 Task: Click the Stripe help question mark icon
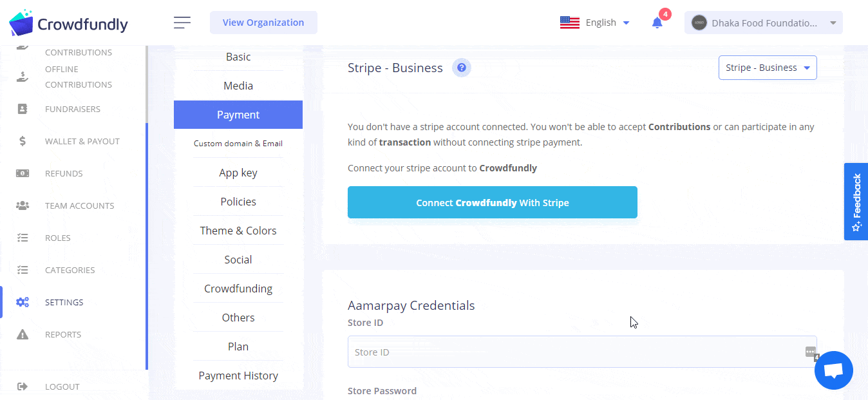point(462,68)
